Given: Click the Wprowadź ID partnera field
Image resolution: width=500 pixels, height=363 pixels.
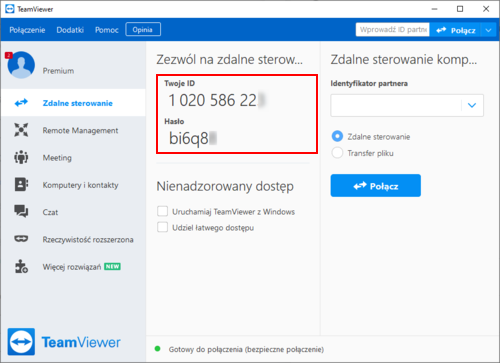Looking at the screenshot, I should (x=393, y=30).
